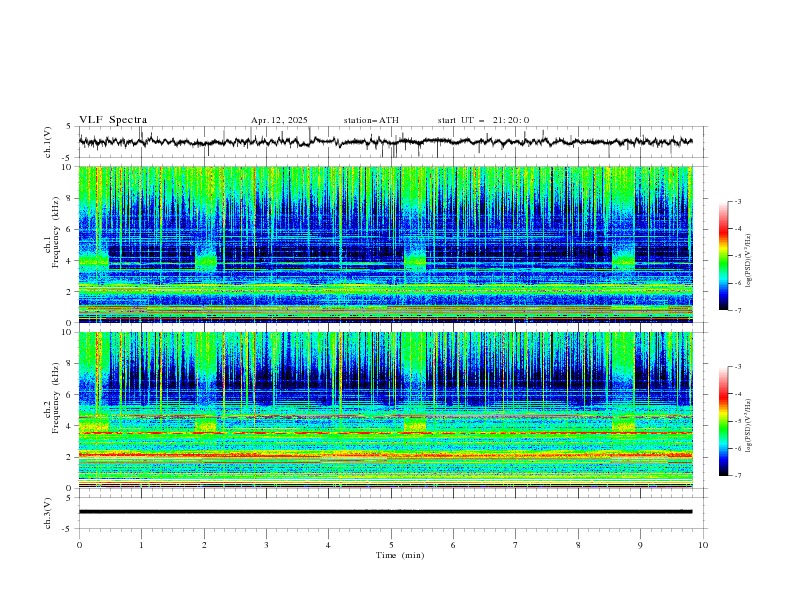This screenshot has width=792, height=612.
Task: Select the "ch.2 Frequency (kHz)" axis label
Action: tap(52, 398)
